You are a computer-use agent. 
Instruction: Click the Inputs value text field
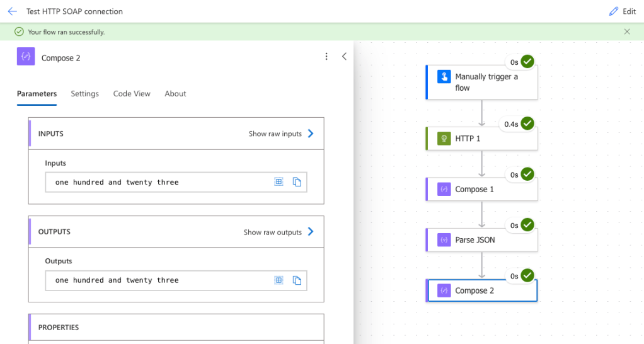click(158, 182)
